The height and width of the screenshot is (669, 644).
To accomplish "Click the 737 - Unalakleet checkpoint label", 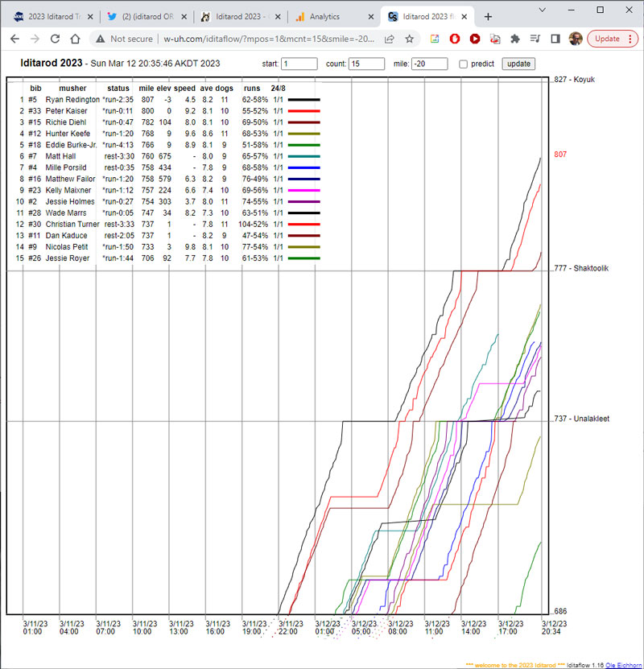I will point(582,419).
